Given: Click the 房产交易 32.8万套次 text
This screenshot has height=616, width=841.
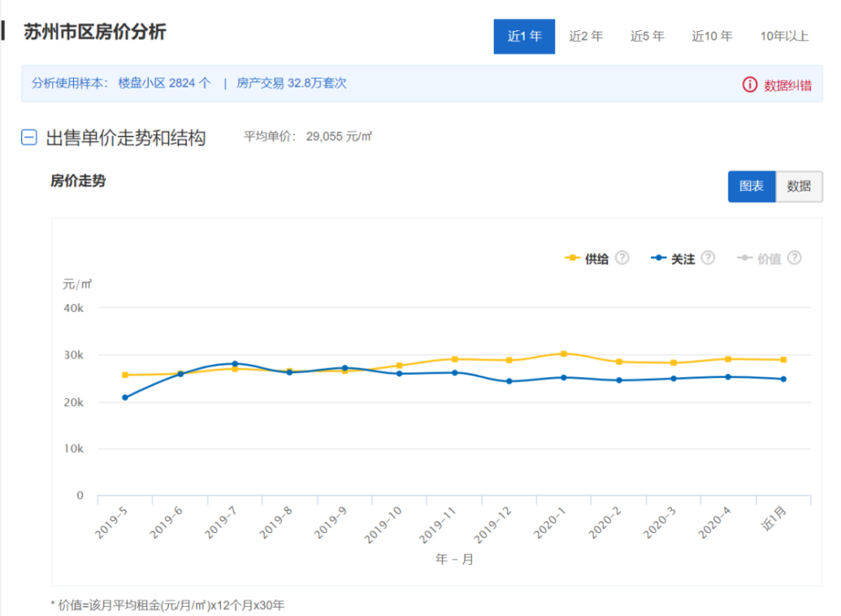Looking at the screenshot, I should click(x=291, y=83).
